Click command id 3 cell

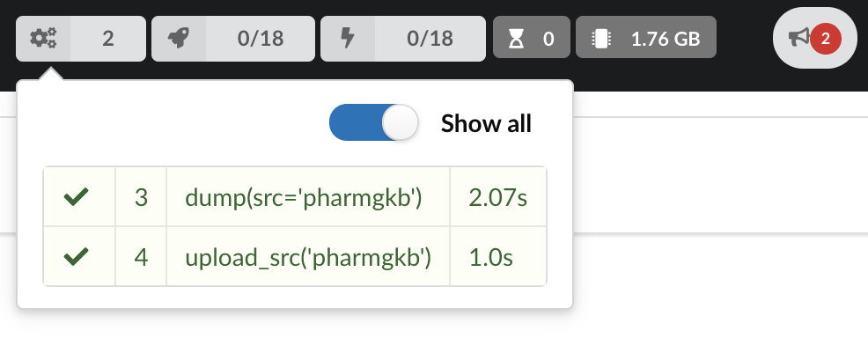[141, 196]
